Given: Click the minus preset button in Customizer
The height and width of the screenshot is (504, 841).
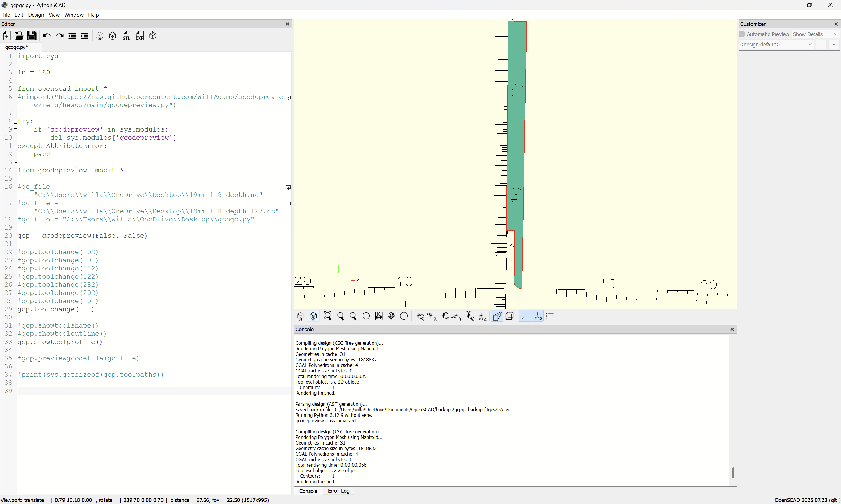Looking at the screenshot, I should pyautogui.click(x=833, y=45).
